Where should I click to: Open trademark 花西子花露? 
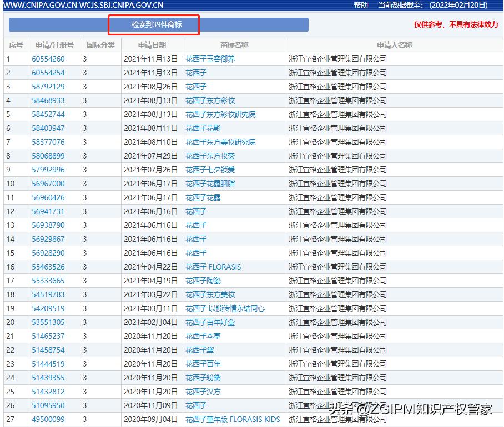(x=203, y=197)
